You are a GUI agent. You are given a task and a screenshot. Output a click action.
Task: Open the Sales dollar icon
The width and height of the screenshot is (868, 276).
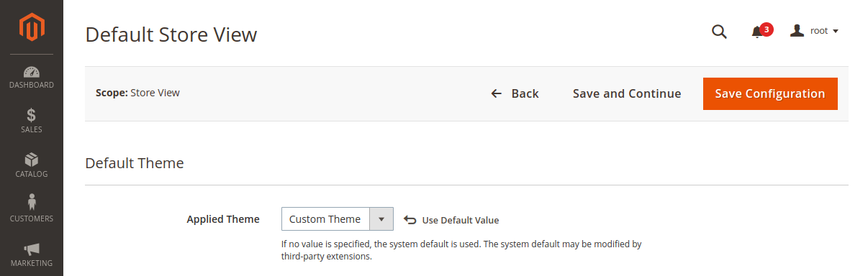point(32,116)
